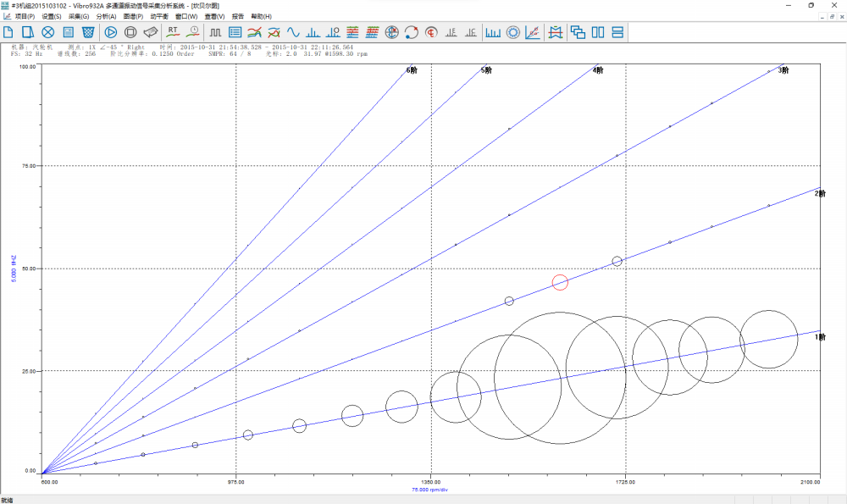Open the 采集(G) menu
Image resolution: width=847 pixels, height=504 pixels.
tap(79, 17)
